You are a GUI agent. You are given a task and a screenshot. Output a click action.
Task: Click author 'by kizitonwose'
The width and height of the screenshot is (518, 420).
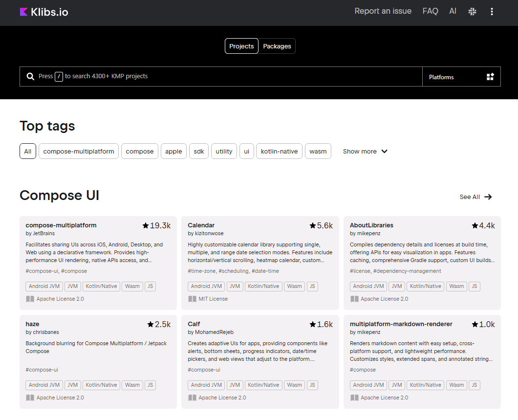point(205,234)
